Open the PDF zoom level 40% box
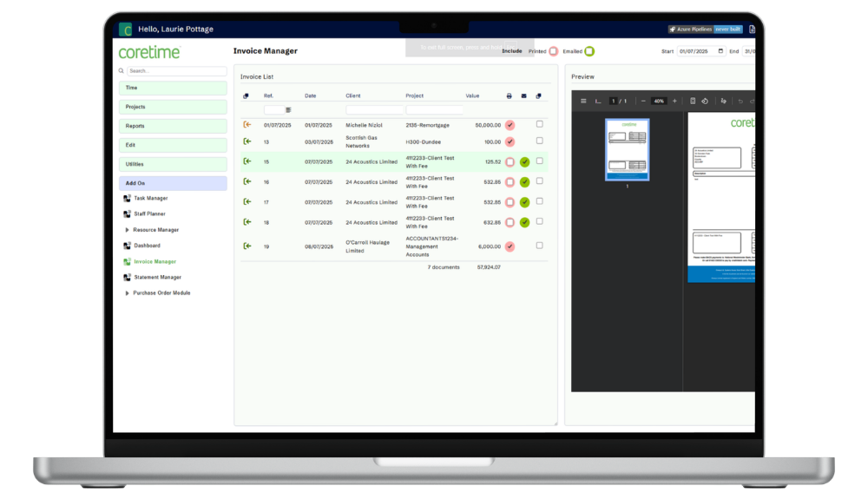868x499 pixels. pyautogui.click(x=658, y=102)
